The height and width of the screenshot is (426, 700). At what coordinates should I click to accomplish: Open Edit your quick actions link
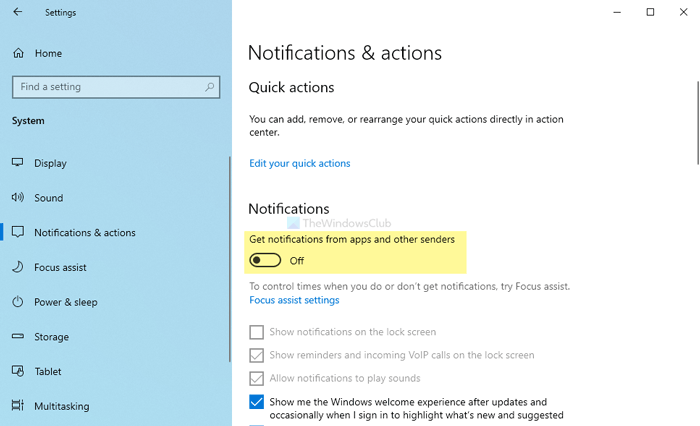pos(300,163)
